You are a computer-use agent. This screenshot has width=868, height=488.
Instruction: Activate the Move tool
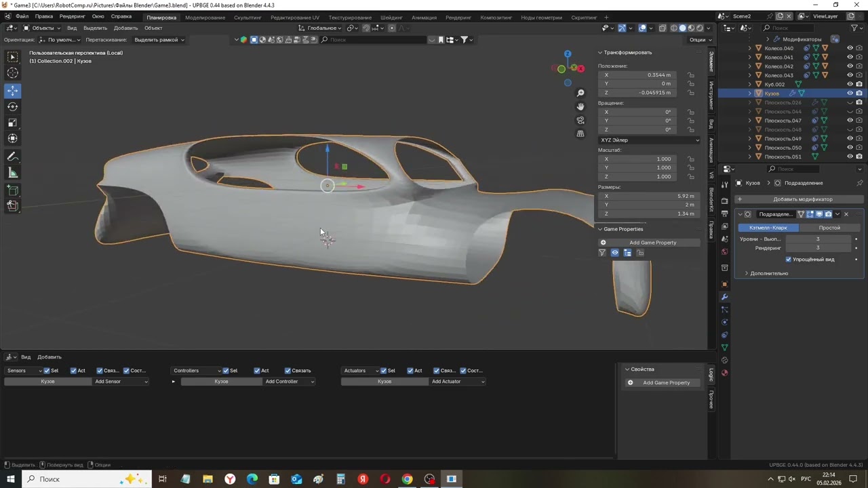13,90
